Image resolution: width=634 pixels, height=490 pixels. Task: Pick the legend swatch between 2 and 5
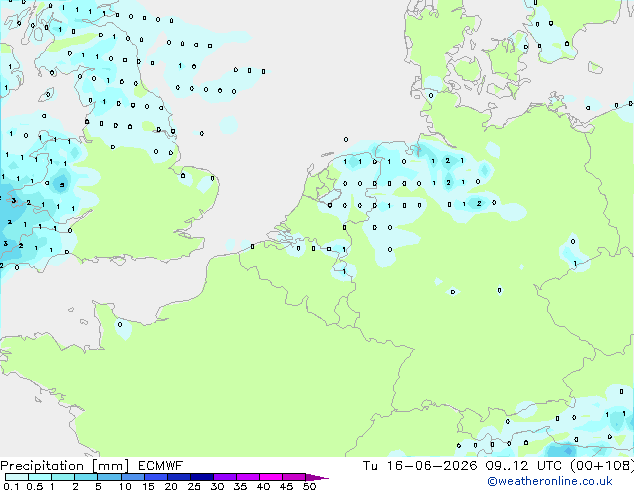86,477
